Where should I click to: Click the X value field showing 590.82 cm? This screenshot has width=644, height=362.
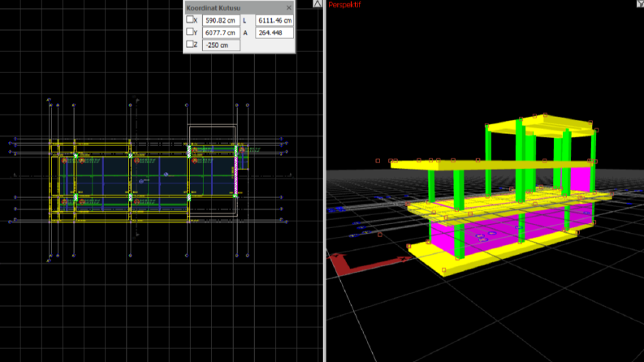click(221, 20)
